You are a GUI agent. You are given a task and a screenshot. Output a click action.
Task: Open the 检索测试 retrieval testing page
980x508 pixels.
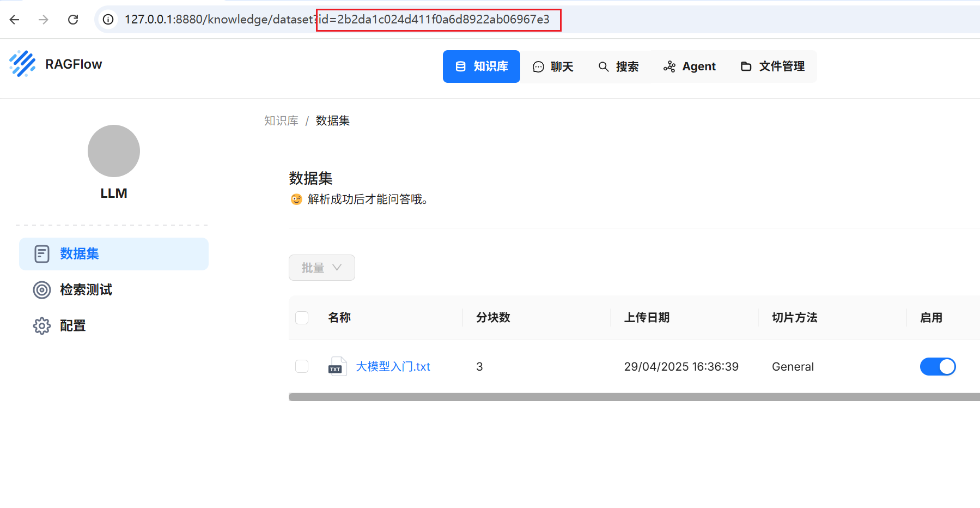click(86, 290)
